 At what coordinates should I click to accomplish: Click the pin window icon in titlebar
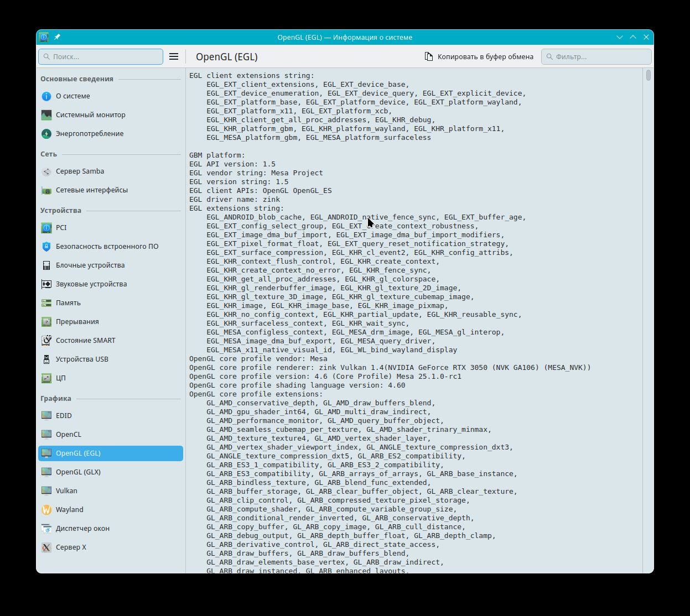pos(57,37)
